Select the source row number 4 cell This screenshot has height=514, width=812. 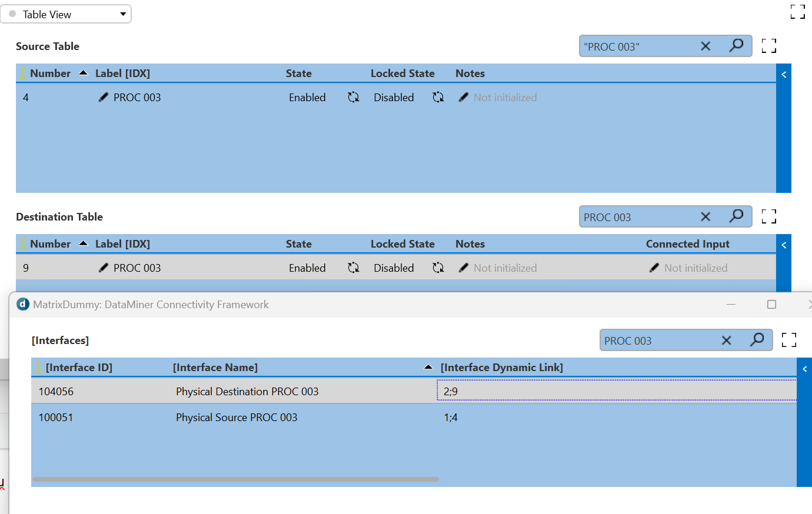click(26, 98)
